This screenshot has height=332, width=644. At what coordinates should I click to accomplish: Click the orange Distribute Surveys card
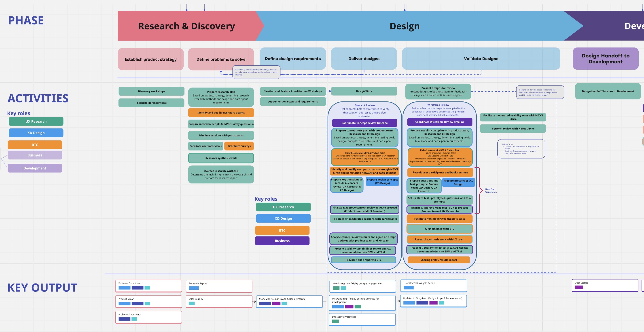(x=239, y=146)
